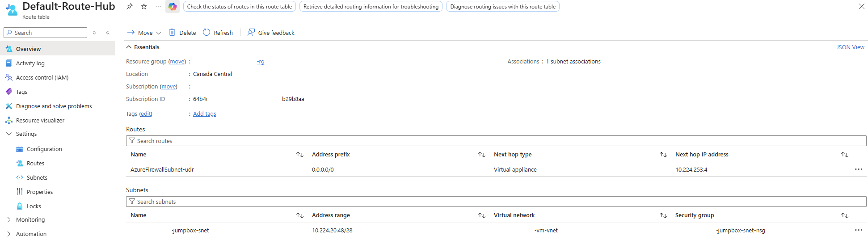Open JSON View link
Viewport: 868px width, 244px height.
[850, 47]
